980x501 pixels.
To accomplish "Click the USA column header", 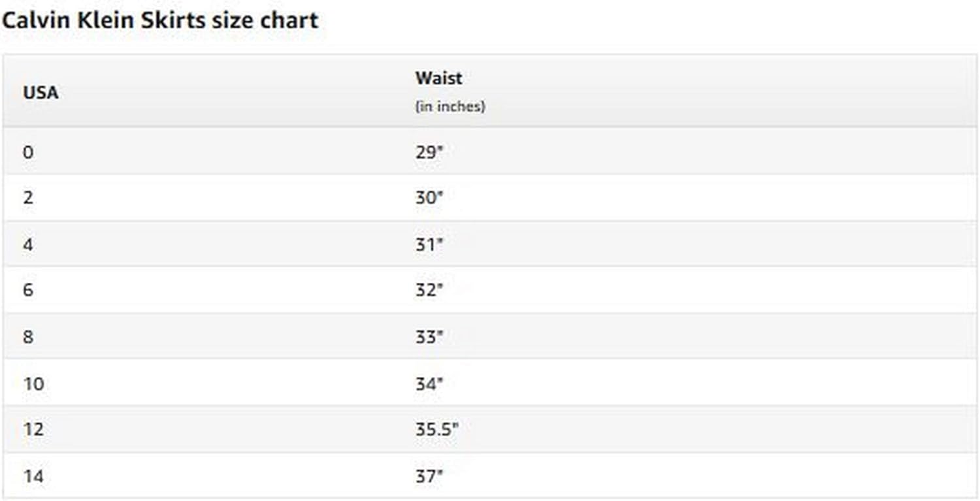I will (41, 93).
